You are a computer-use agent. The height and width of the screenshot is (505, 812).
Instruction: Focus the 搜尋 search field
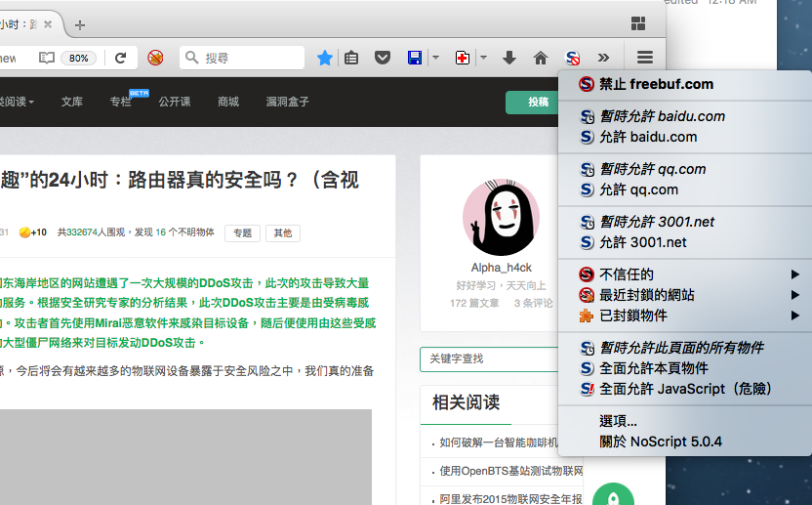click(x=242, y=58)
